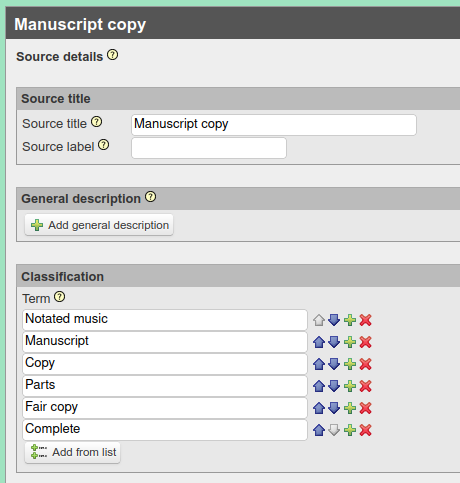
Task: Edit the Manuscript term field
Action: coord(165,342)
